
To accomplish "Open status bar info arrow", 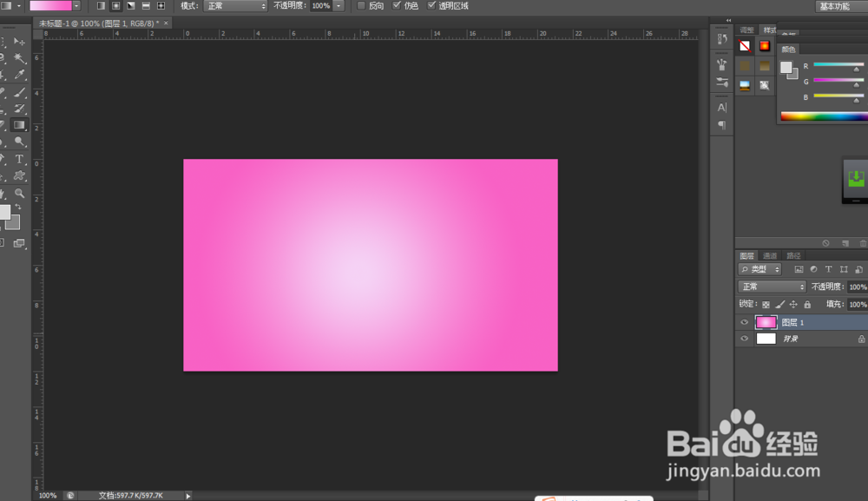I will pyautogui.click(x=188, y=496).
